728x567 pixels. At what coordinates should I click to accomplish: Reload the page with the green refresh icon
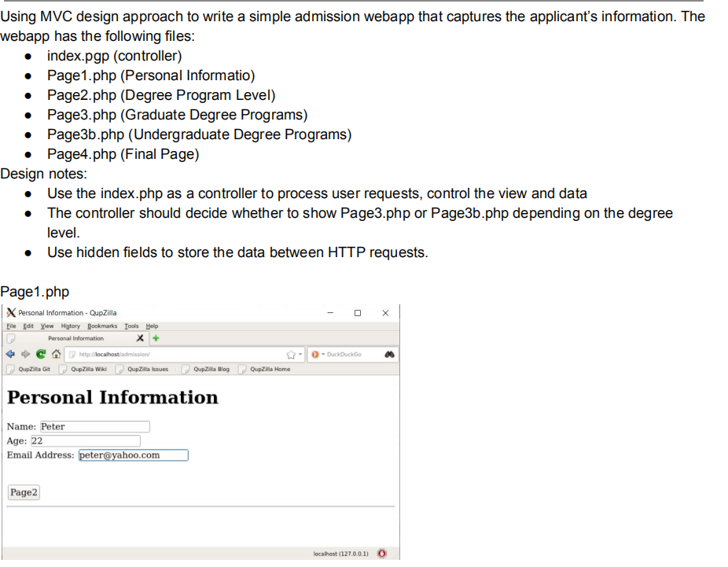40,354
